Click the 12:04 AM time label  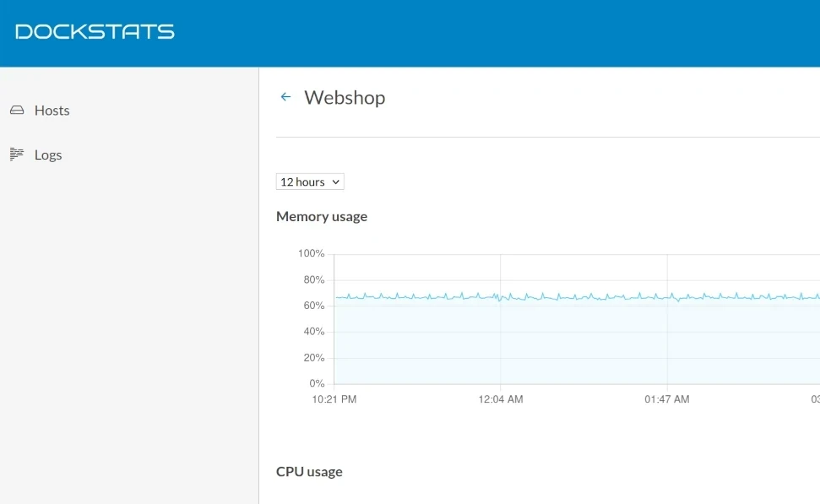click(x=501, y=399)
